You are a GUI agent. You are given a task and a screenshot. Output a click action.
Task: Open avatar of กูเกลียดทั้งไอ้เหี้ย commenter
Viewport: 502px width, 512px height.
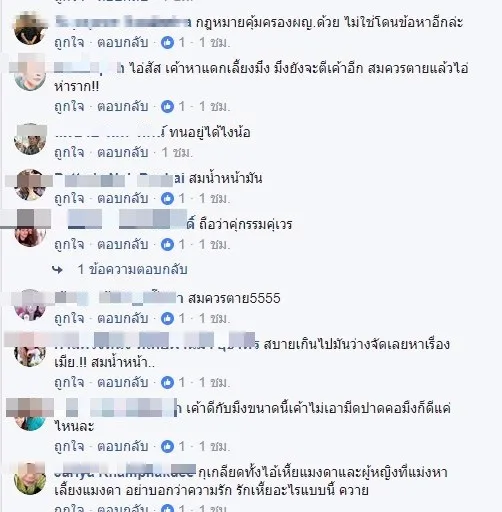pyautogui.click(x=30, y=479)
